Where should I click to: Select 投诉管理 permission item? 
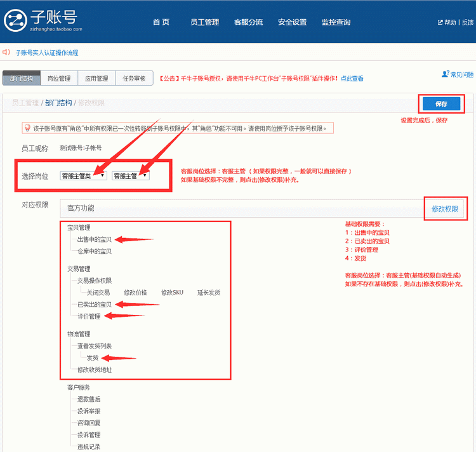coord(89,435)
